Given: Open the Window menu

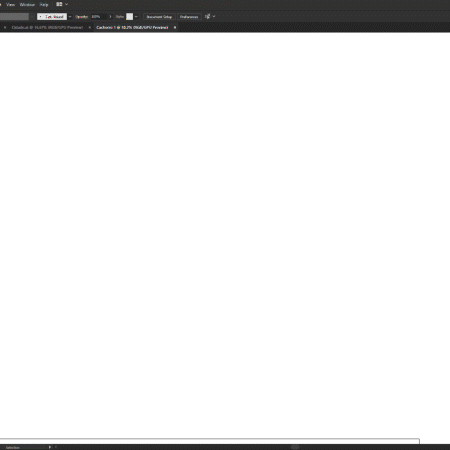Looking at the screenshot, I should (x=27, y=5).
